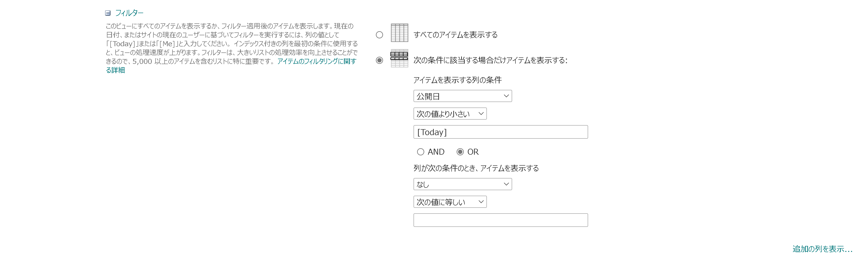Open the 次の値より小さい operator dropdown
Image resolution: width=868 pixels, height=260 pixels.
click(450, 114)
